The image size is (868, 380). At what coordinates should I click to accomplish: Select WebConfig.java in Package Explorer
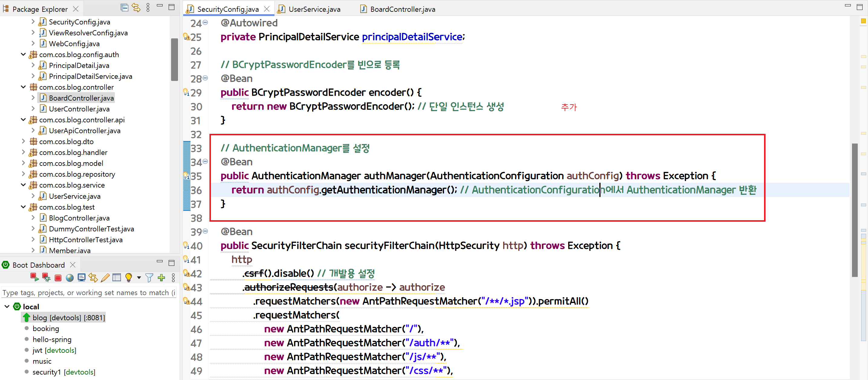(x=74, y=43)
